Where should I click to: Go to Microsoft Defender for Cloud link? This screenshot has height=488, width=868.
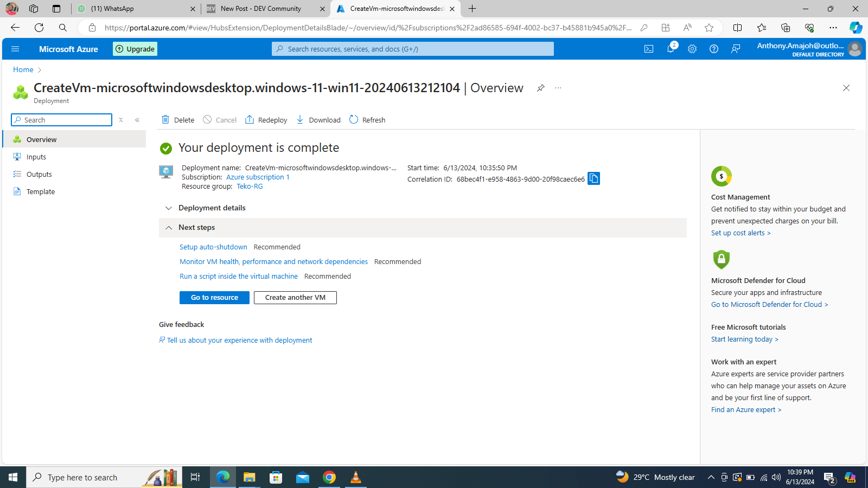click(x=769, y=304)
